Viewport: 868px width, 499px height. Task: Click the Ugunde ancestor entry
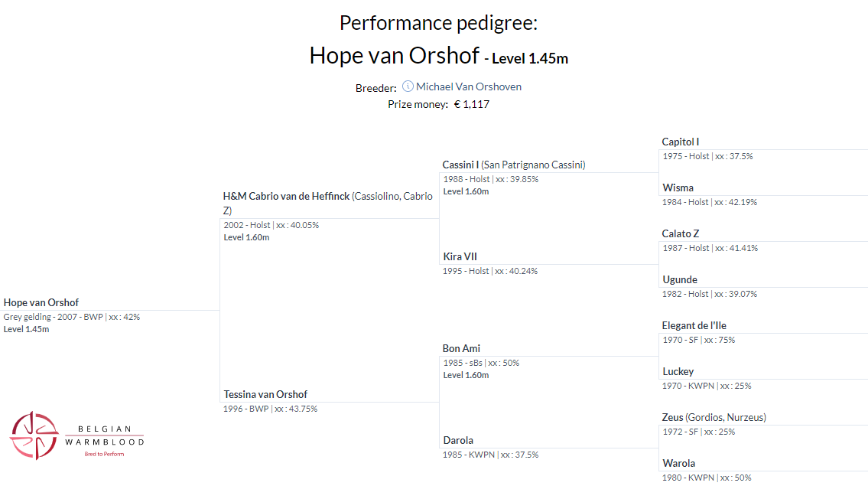coord(680,279)
